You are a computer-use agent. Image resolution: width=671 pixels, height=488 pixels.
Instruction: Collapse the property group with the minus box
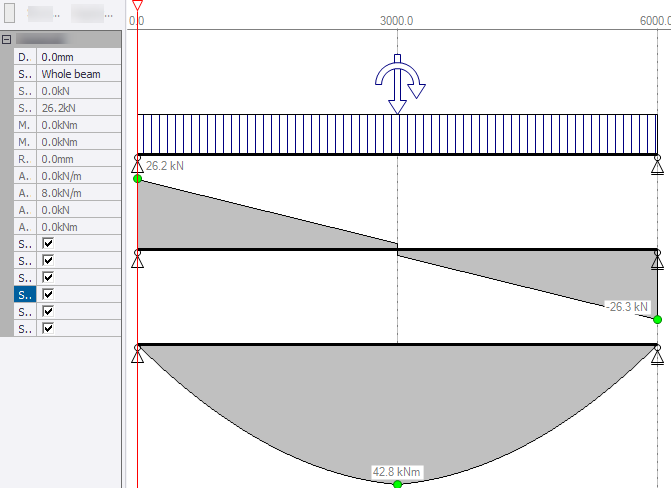7,39
